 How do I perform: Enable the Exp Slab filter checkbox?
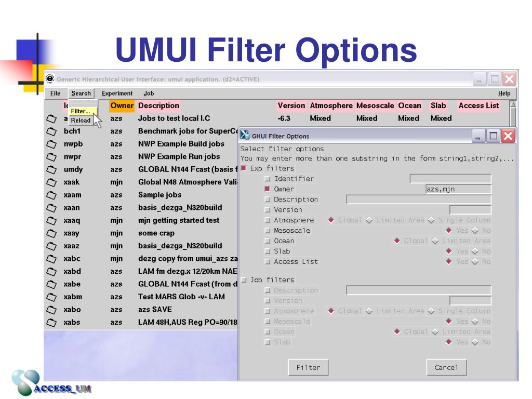[x=268, y=251]
